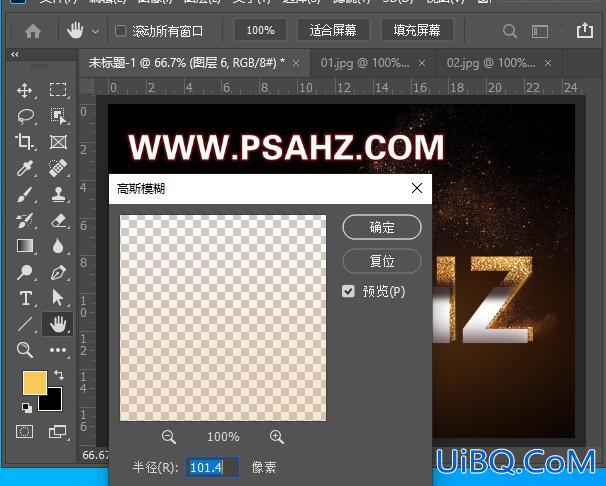Open the Edit Toolbar three-dots menu

(x=58, y=350)
